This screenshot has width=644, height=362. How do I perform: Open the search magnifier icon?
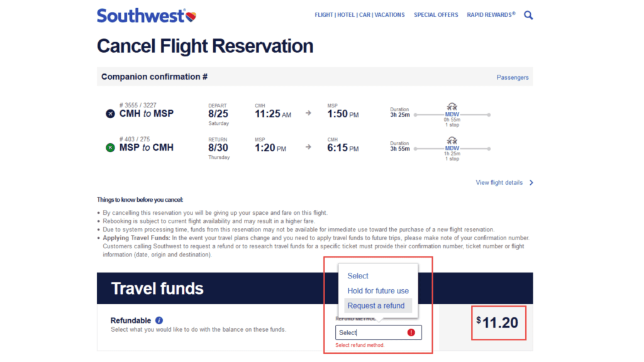[528, 15]
